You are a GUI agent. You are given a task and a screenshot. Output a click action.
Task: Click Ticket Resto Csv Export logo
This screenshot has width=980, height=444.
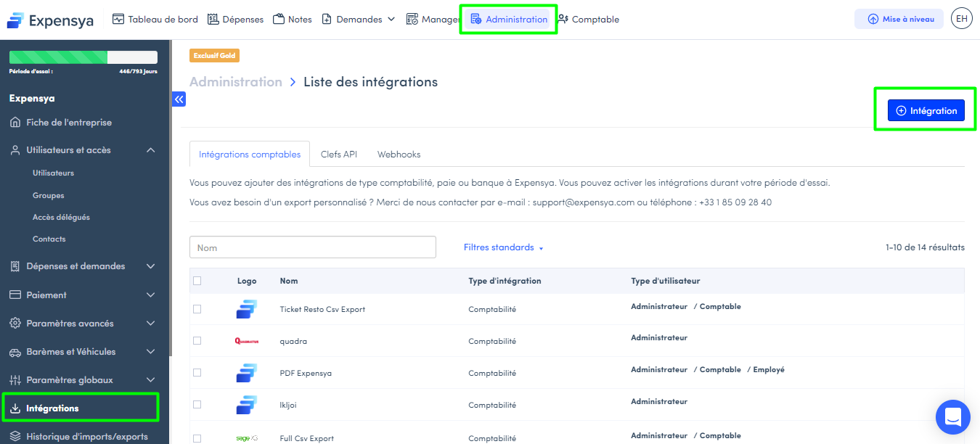tap(247, 309)
